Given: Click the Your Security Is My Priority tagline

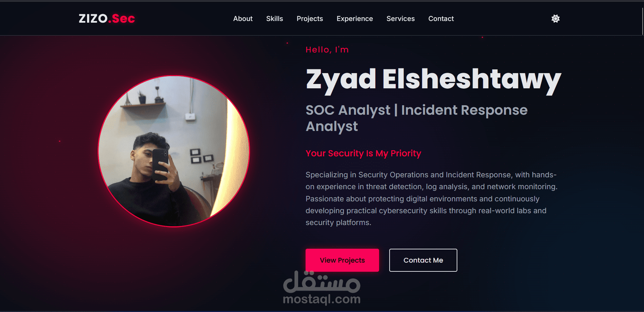Looking at the screenshot, I should (x=363, y=153).
